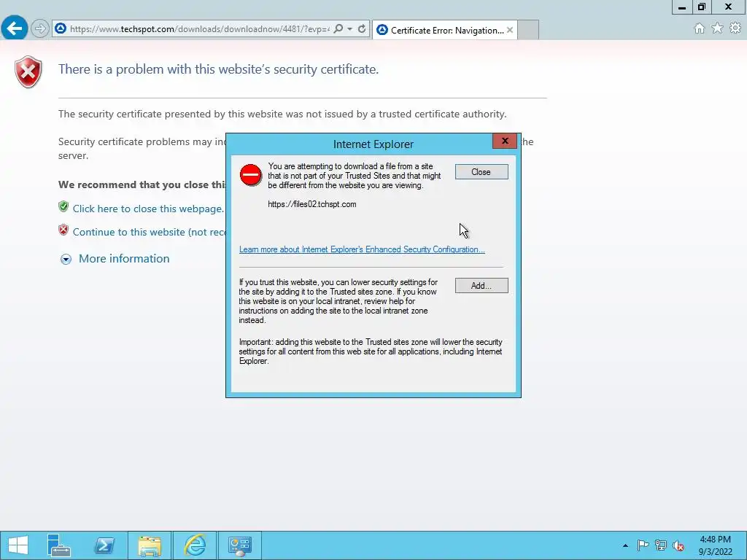Click the muted volume tray icon
Viewport: 747px width, 560px height.
point(678,545)
